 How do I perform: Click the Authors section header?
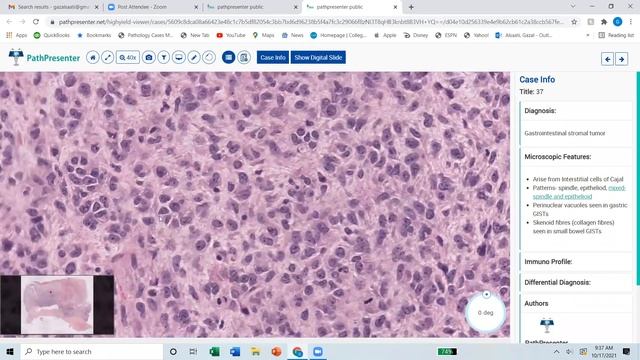[x=536, y=303]
